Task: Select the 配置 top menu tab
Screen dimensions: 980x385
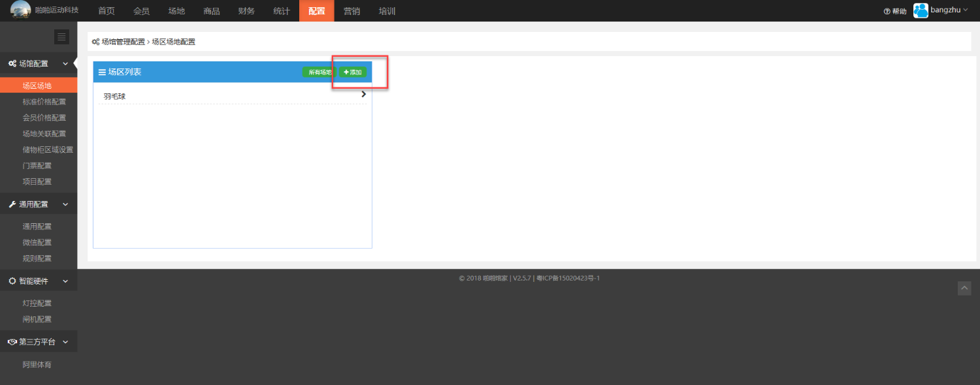Action: pos(317,11)
